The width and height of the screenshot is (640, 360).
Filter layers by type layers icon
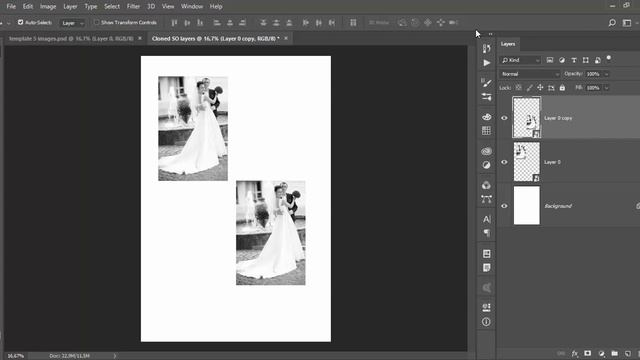[574, 60]
